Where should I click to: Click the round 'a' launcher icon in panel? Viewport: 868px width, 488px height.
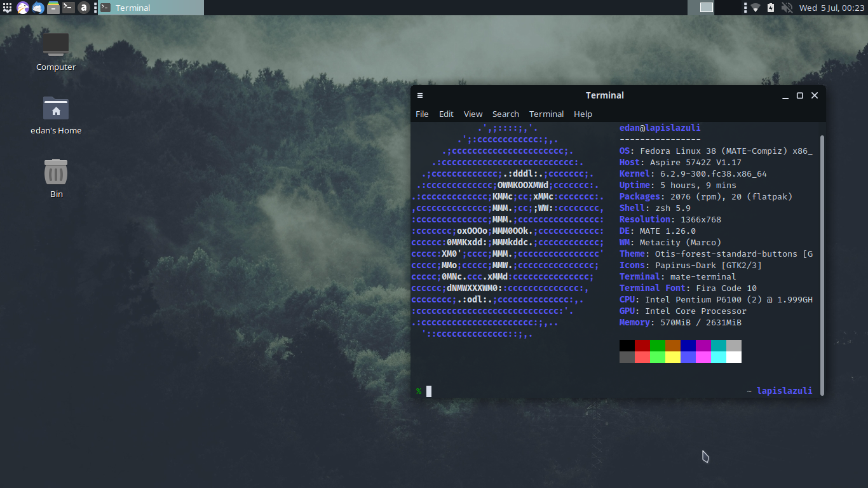pyautogui.click(x=83, y=8)
